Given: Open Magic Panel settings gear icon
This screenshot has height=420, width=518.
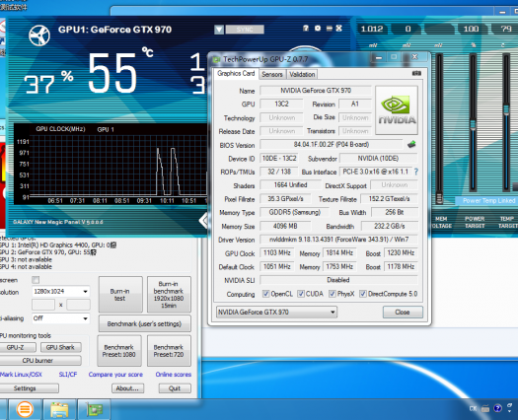Looking at the screenshot, I should click(318, 29).
